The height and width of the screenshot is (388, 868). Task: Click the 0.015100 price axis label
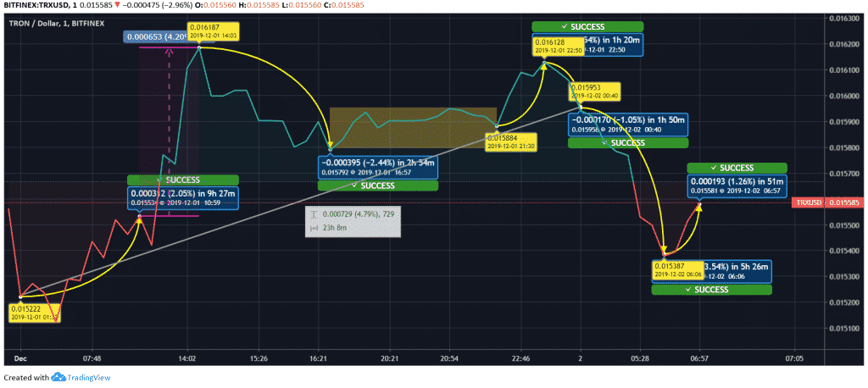(x=845, y=329)
